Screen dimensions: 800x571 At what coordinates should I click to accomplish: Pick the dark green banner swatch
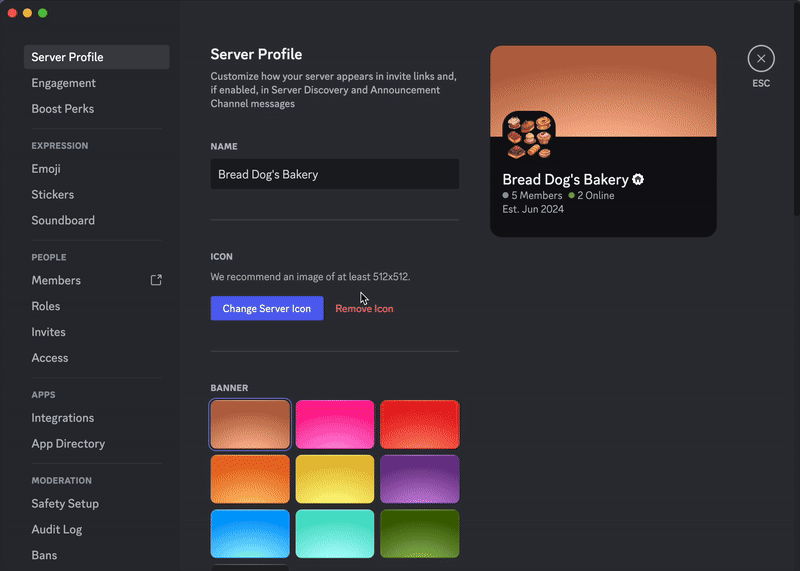tap(420, 533)
